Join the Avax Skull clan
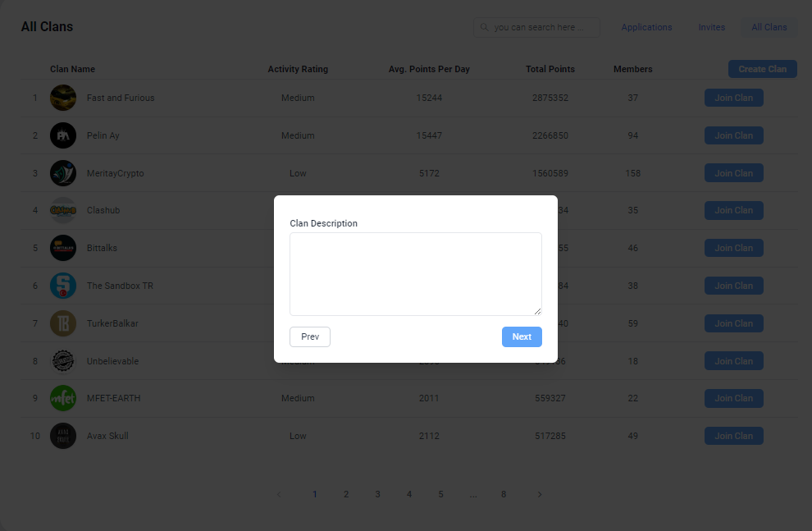The height and width of the screenshot is (531, 812). pyautogui.click(x=734, y=436)
